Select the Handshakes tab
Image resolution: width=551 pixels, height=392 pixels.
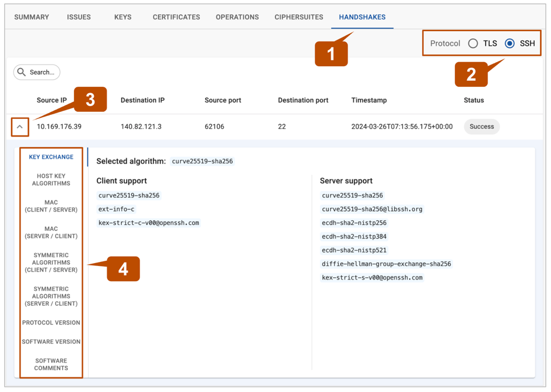(x=362, y=17)
